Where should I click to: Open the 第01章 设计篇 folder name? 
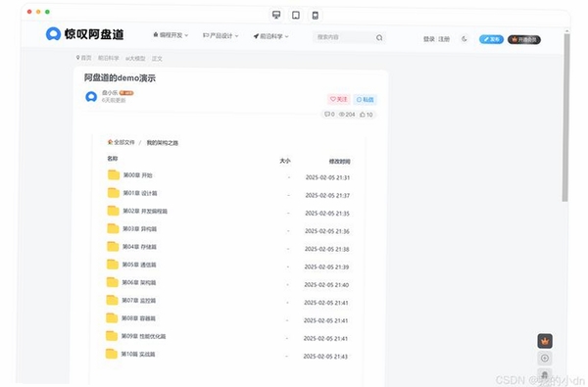[140, 193]
